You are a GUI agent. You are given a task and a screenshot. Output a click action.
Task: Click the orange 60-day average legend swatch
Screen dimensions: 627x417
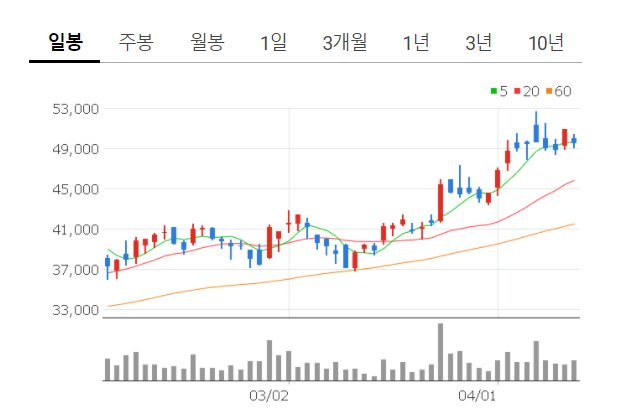(x=549, y=91)
